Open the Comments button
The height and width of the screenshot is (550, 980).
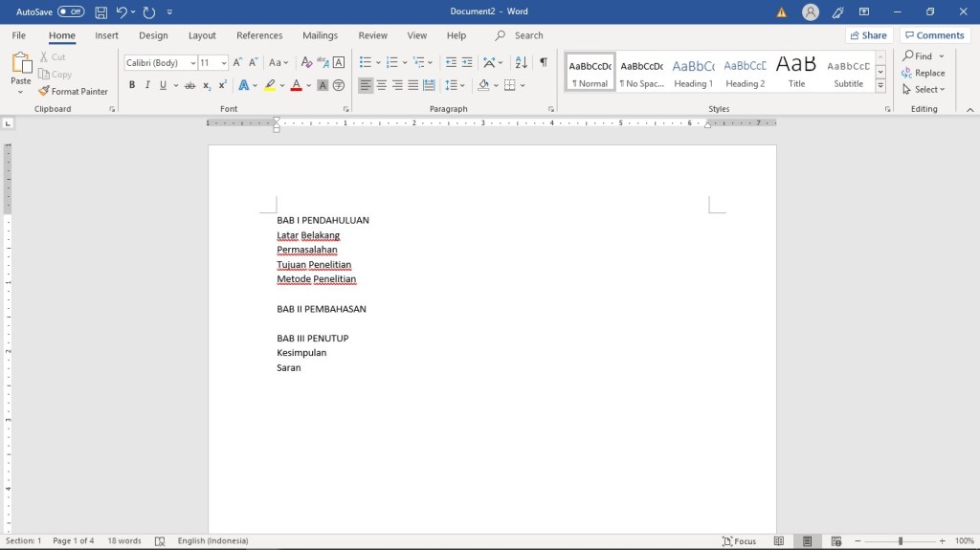coord(934,35)
